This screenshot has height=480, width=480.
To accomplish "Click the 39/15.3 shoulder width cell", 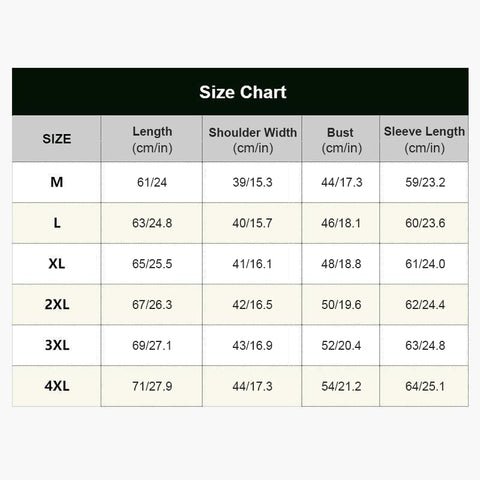I will 252,182.
